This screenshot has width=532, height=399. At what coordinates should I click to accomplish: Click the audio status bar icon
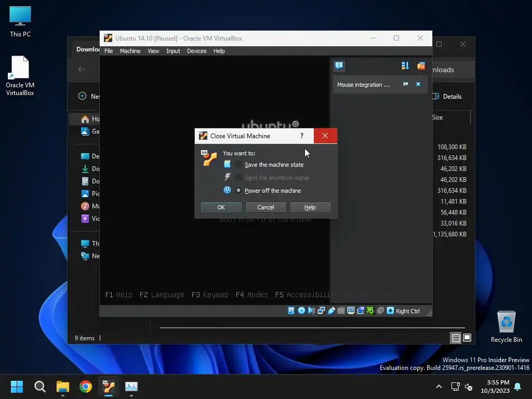coord(311,311)
